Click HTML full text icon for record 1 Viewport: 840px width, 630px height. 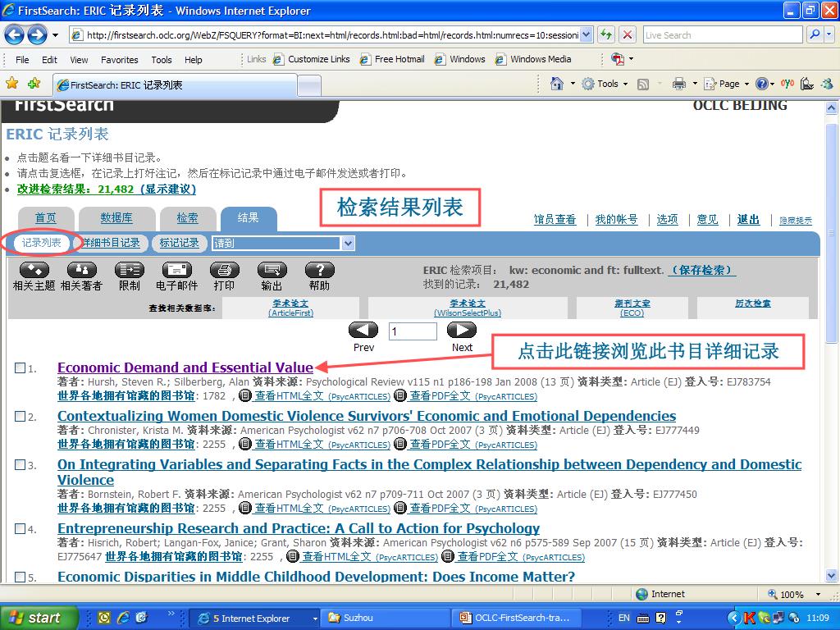tap(244, 396)
